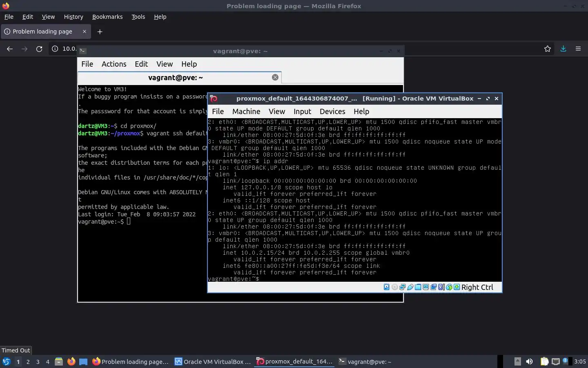This screenshot has width=588, height=368.
Task: Close the Problem loading page tab
Action: (85, 31)
